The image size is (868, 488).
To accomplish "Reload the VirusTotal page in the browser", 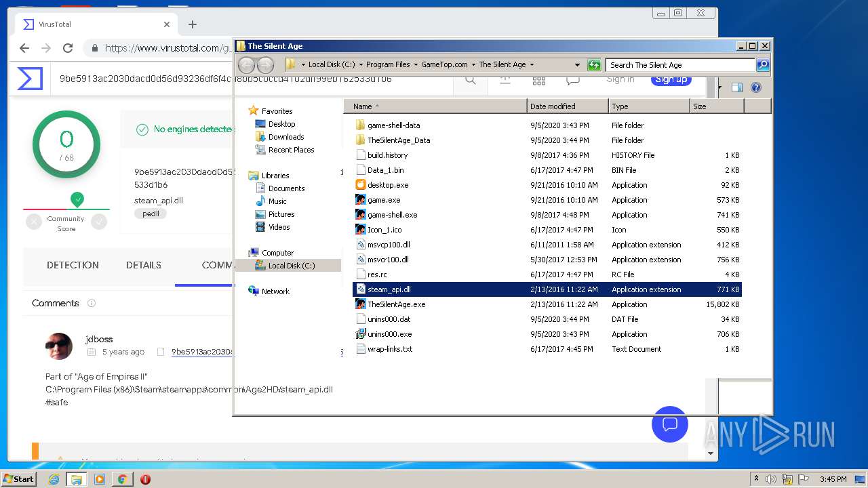I will point(68,48).
